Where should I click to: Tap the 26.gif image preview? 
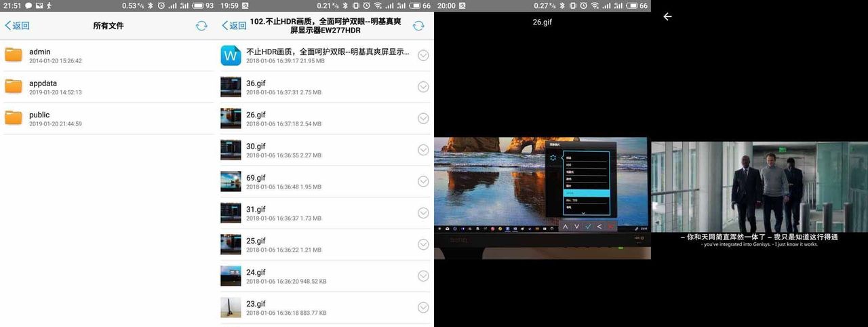[541, 197]
